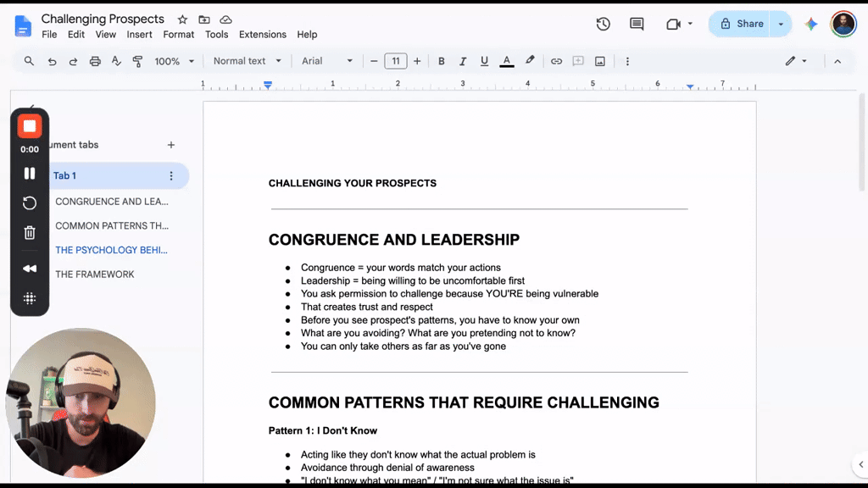Click the font size field showing 11
Image resolution: width=868 pixels, height=488 pixels.
(396, 61)
